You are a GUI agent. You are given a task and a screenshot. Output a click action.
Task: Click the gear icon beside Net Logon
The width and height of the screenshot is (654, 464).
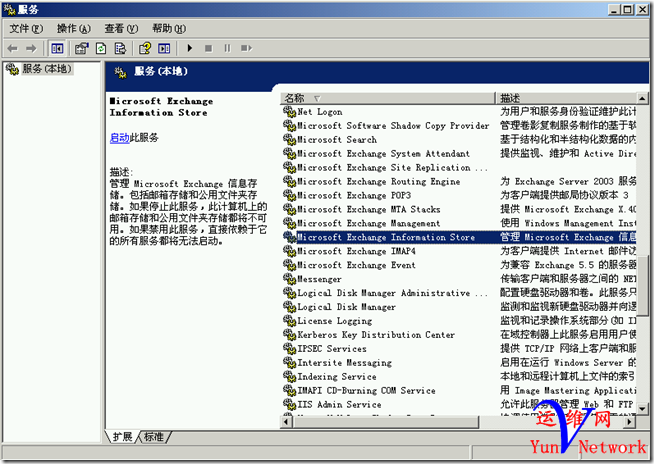289,112
